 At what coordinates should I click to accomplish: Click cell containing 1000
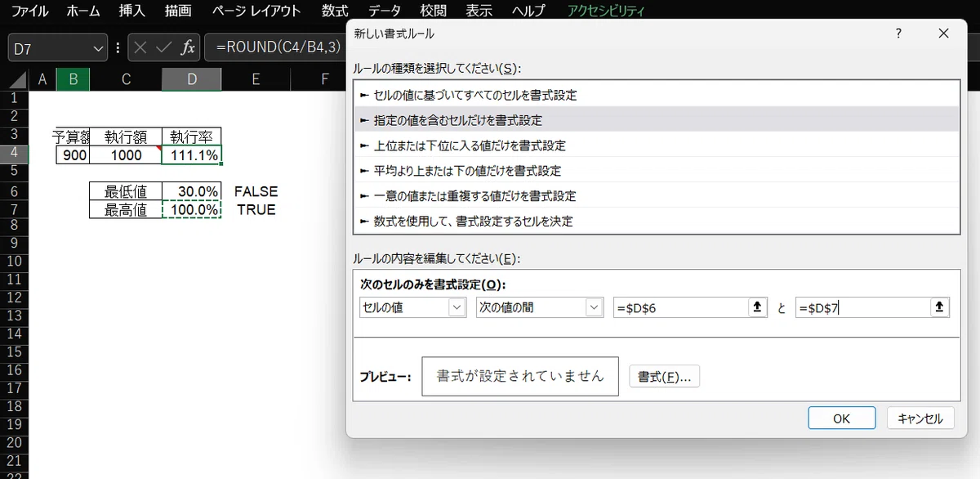[126, 154]
